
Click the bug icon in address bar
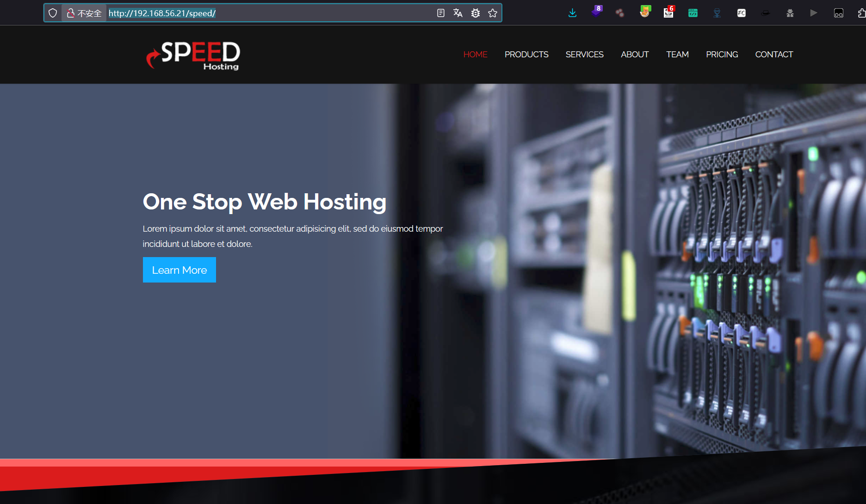(476, 13)
